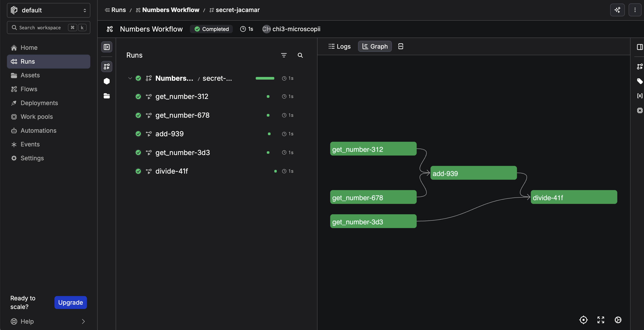The height and width of the screenshot is (330, 644).
Task: Click the Numbers Workflow breadcrumb link
Action: 168,10
